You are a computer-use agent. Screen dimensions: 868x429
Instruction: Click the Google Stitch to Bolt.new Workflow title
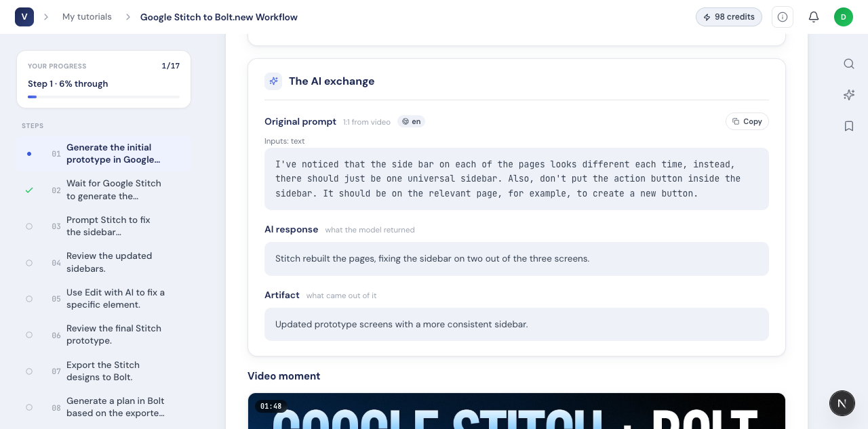pos(219,17)
